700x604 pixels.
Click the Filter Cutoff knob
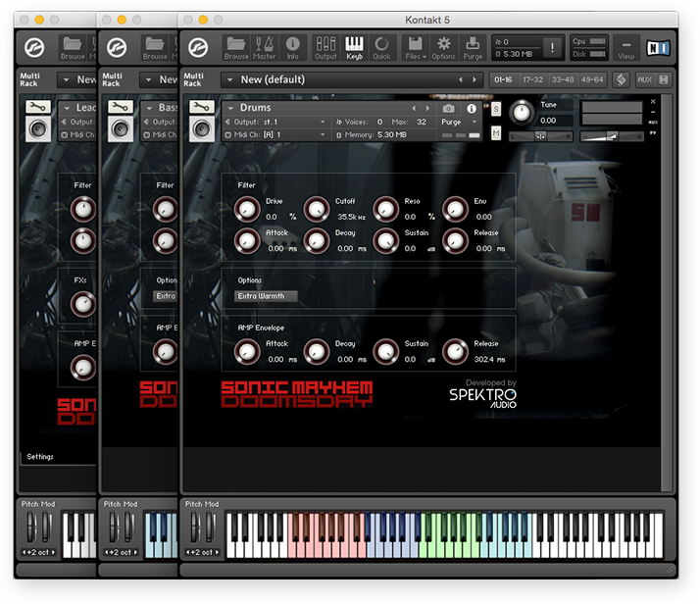pos(317,209)
